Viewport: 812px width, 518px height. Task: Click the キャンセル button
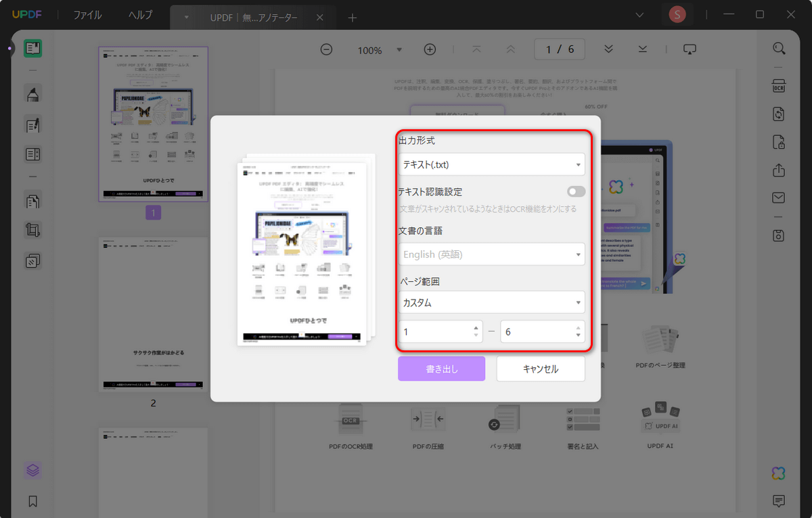[x=541, y=369]
